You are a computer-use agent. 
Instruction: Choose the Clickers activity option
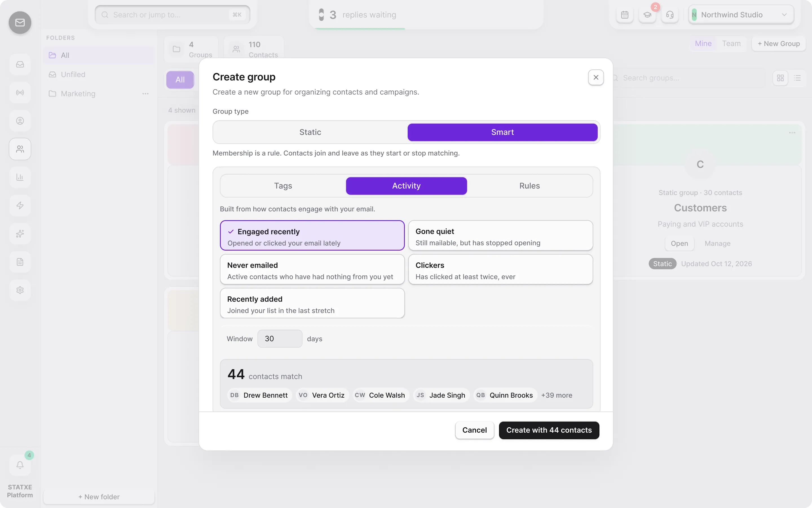(500, 269)
